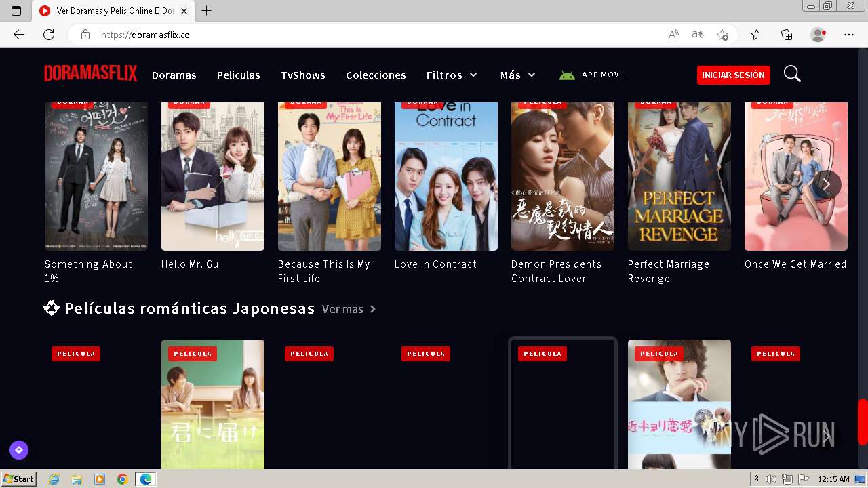
Task: Open the purple floating widget icon
Action: click(19, 450)
